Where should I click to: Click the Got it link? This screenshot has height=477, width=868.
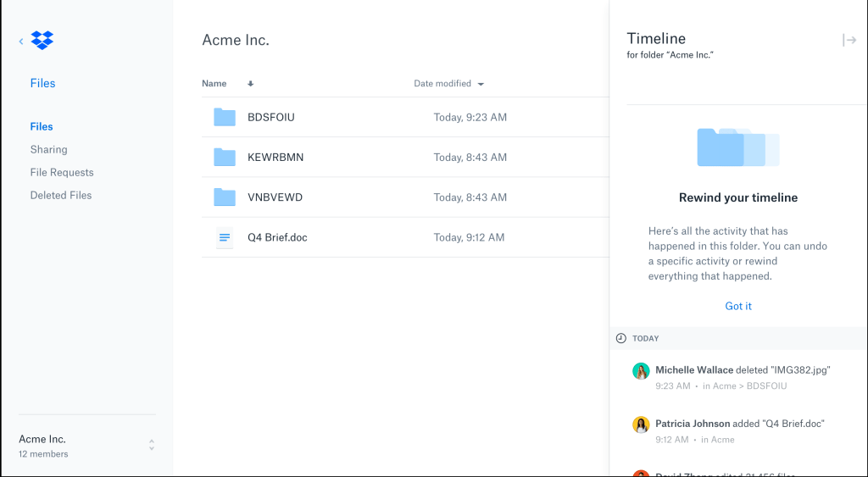pos(738,306)
